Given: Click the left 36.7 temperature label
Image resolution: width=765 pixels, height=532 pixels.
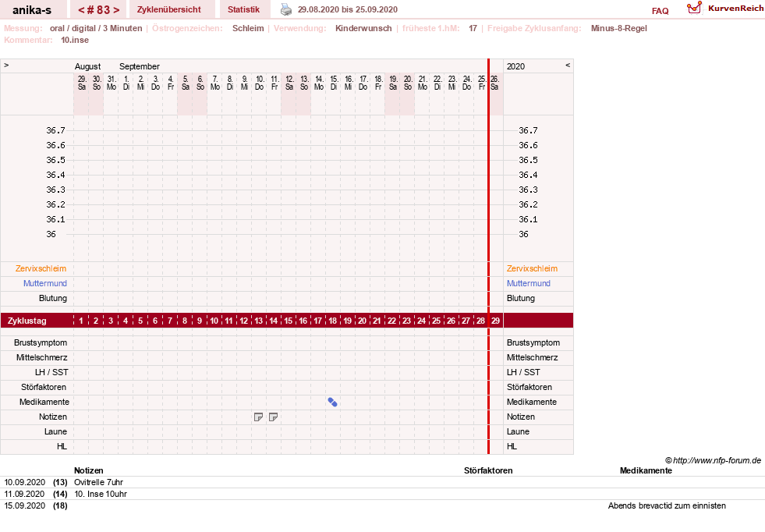Looking at the screenshot, I should click(55, 130).
